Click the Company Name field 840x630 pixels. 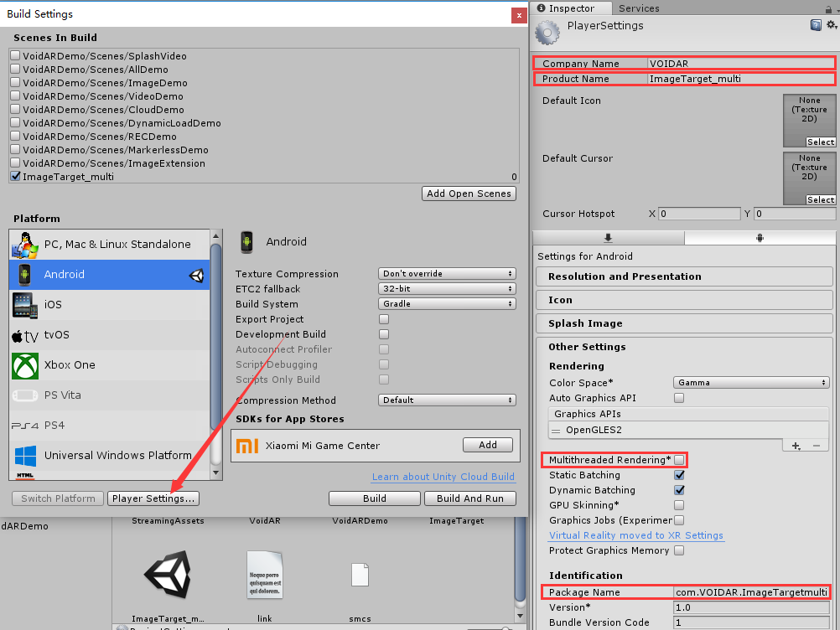click(x=741, y=64)
